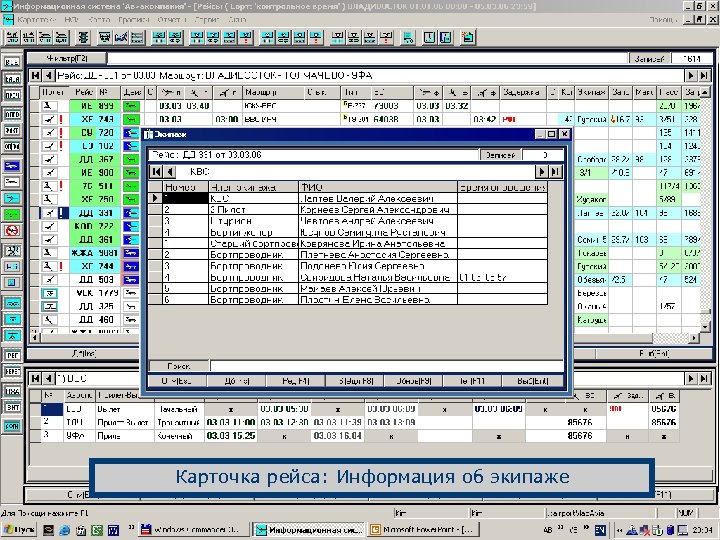Click the Пуск Start button on the taskbar
The image size is (720, 540).
coord(19,530)
